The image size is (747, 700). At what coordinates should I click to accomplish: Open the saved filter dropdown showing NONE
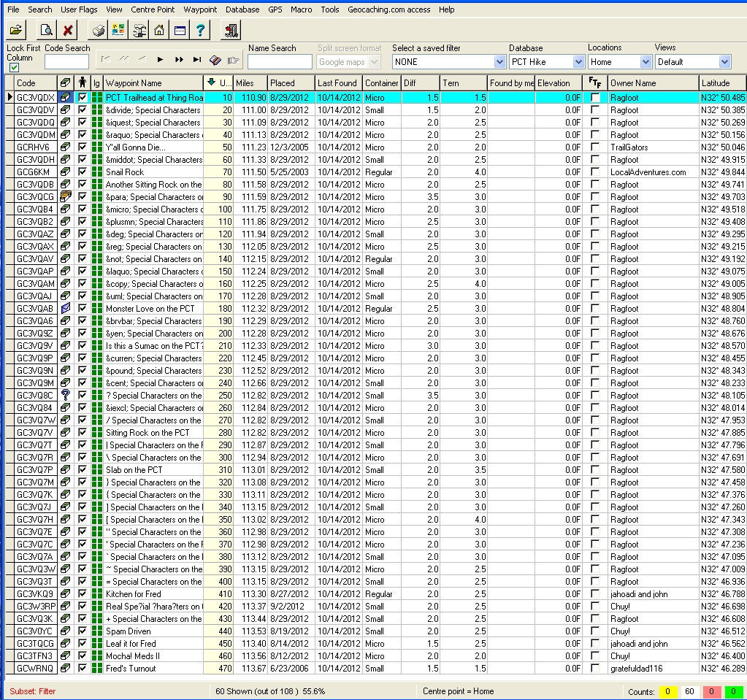(499, 62)
